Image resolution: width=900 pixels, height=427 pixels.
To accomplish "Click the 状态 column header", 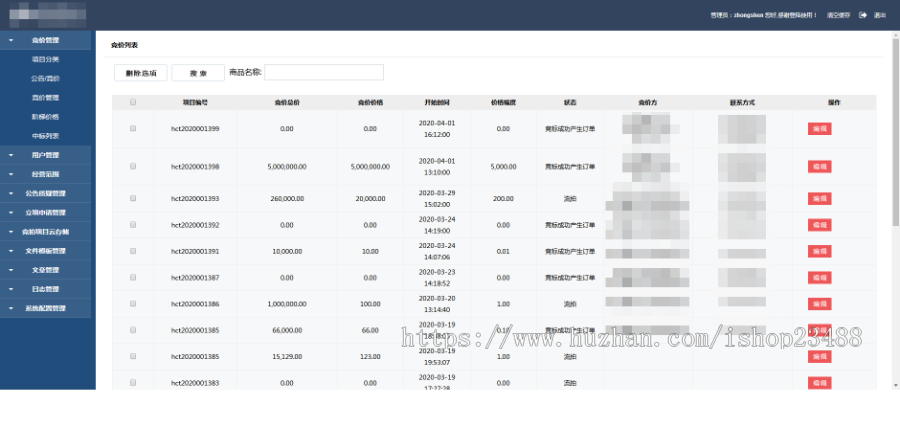I will (570, 102).
